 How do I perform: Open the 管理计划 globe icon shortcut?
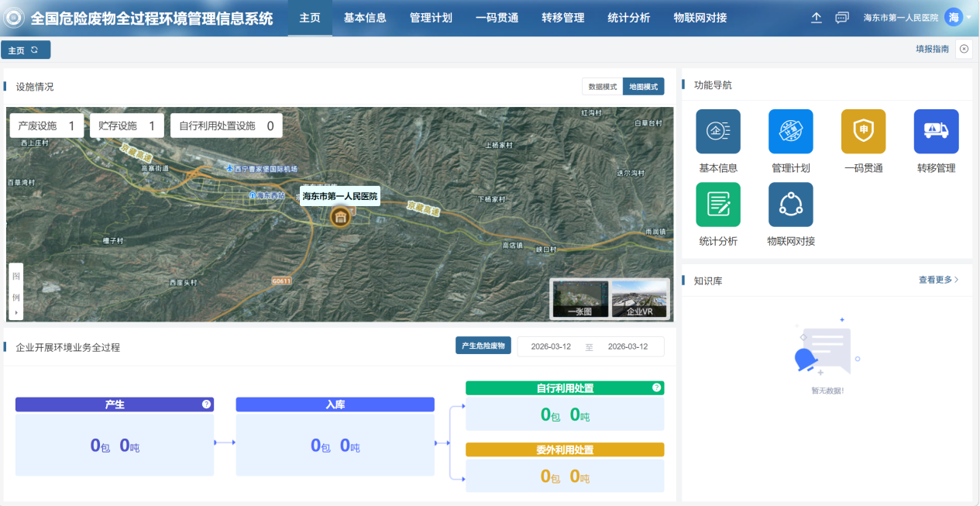(x=791, y=131)
